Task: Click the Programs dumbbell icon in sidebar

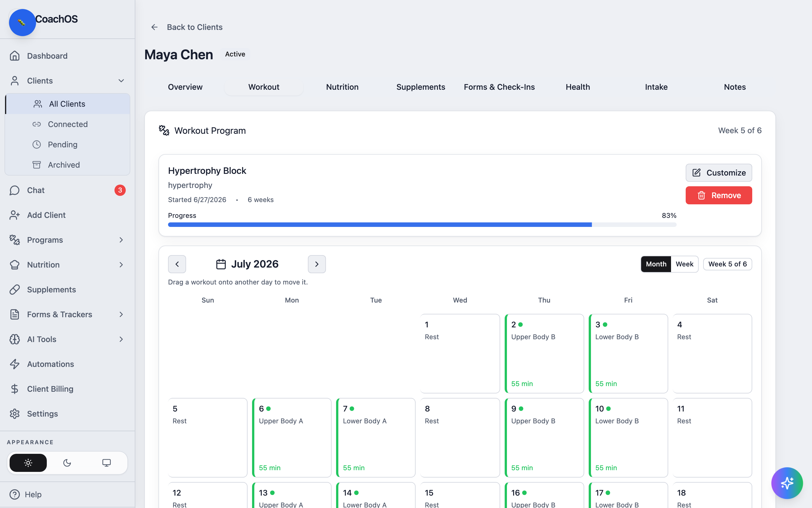Action: (14, 240)
